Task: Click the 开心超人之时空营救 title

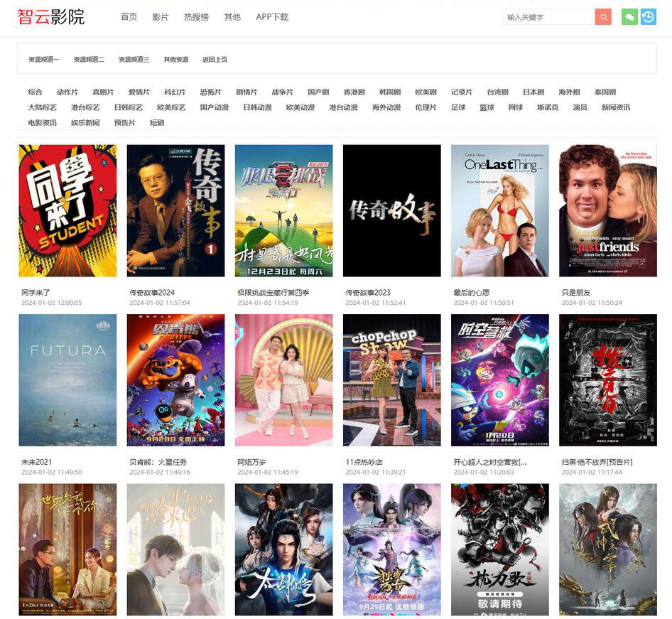Action: pos(490,462)
